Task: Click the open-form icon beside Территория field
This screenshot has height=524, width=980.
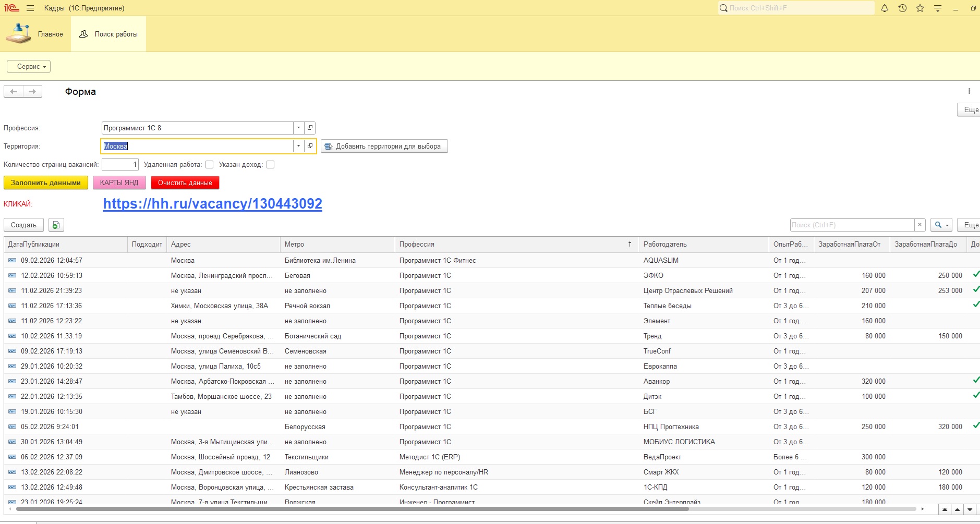Action: coord(310,146)
